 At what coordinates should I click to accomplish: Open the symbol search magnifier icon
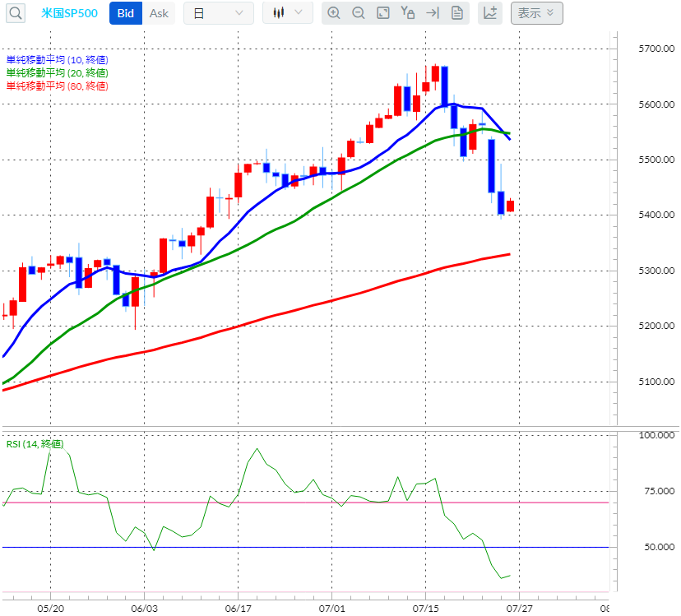pos(16,13)
